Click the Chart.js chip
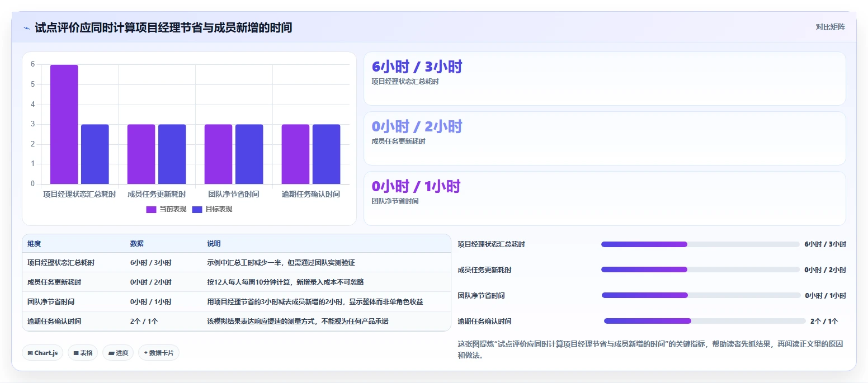868x383 pixels. [x=43, y=353]
